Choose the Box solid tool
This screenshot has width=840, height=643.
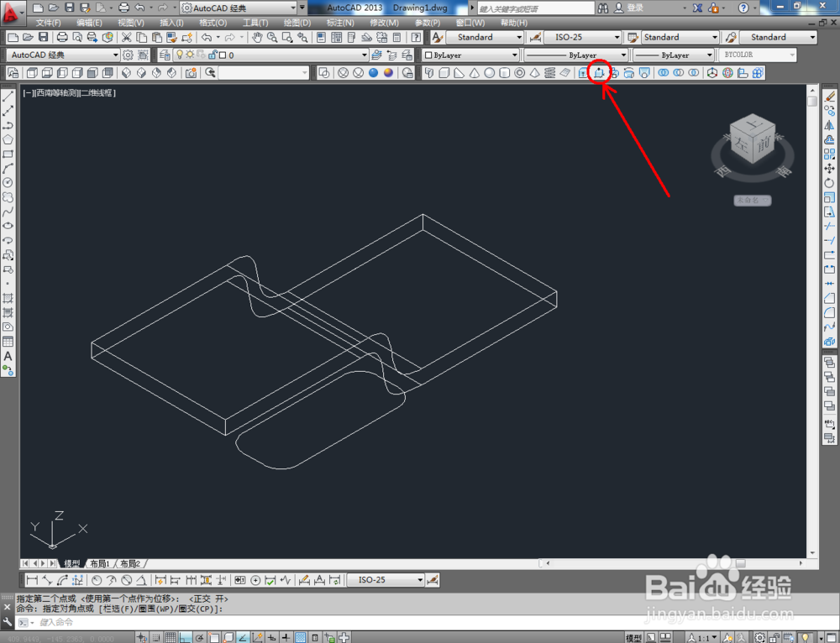(x=444, y=73)
